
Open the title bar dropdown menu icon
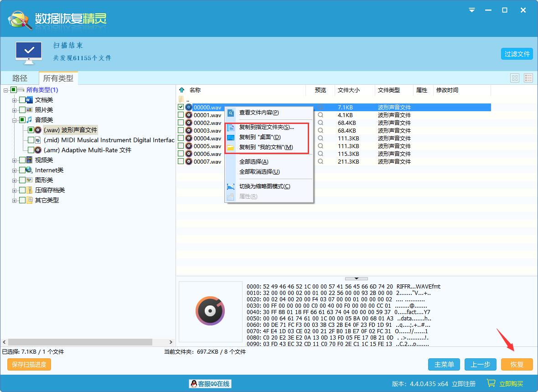pos(472,10)
